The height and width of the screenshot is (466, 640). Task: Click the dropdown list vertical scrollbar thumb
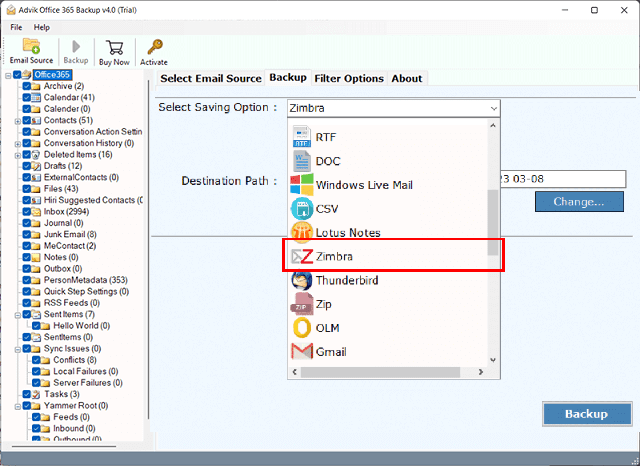tap(493, 222)
